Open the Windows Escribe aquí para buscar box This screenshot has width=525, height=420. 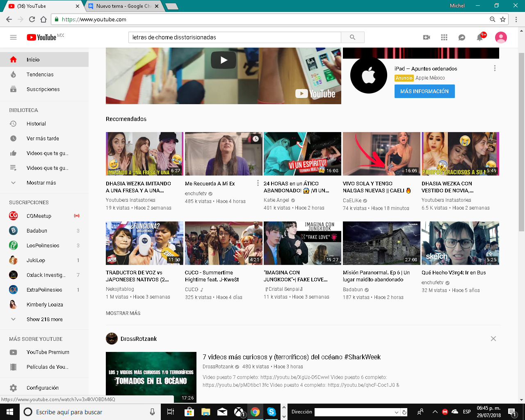pyautogui.click(x=89, y=412)
